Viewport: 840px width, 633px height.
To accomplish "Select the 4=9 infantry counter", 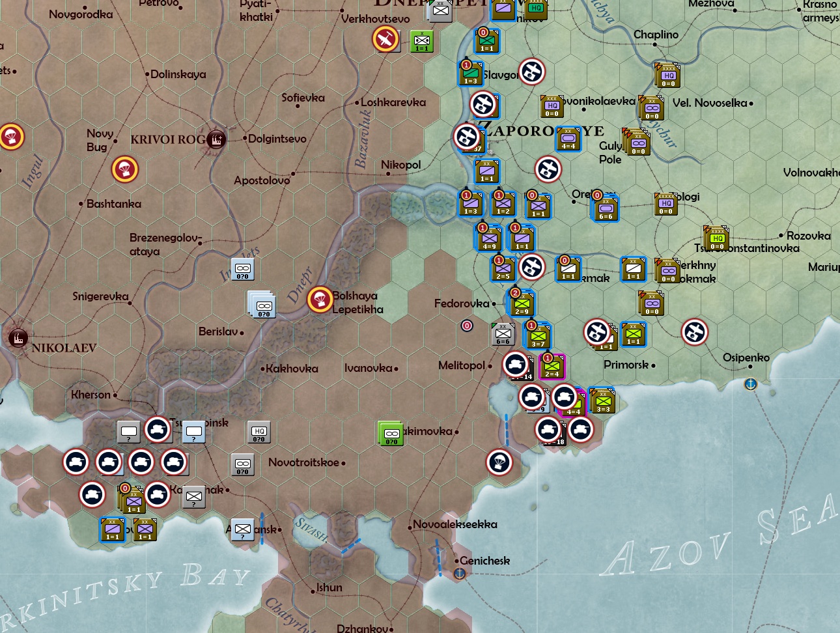I will [489, 238].
